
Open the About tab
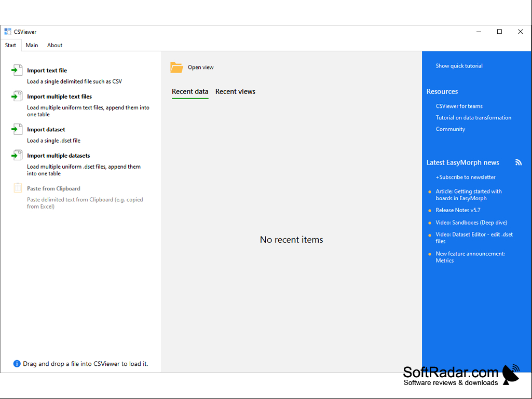[x=54, y=45]
